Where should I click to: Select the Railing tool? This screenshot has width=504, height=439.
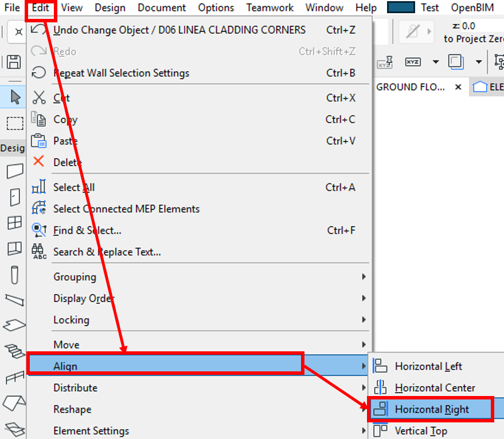coord(15,377)
